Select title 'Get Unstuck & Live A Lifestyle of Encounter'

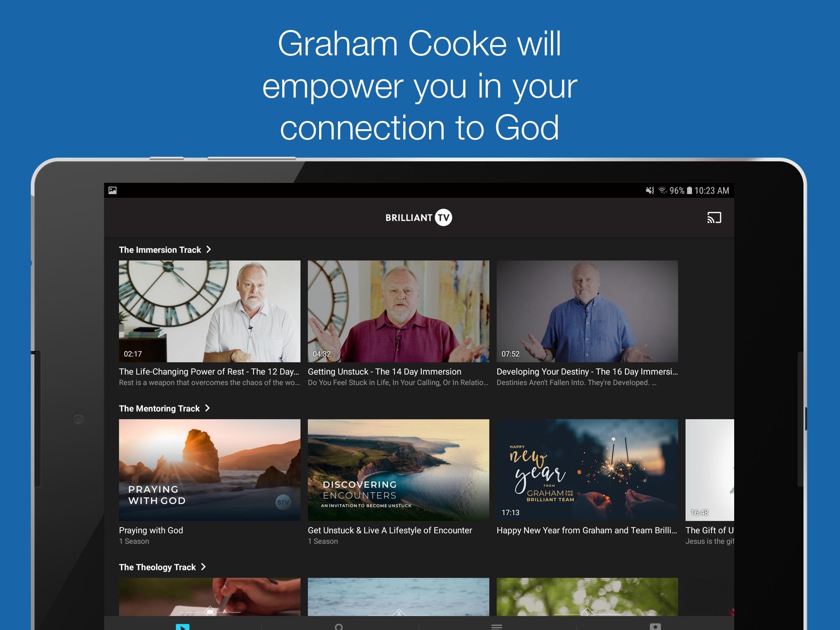390,530
